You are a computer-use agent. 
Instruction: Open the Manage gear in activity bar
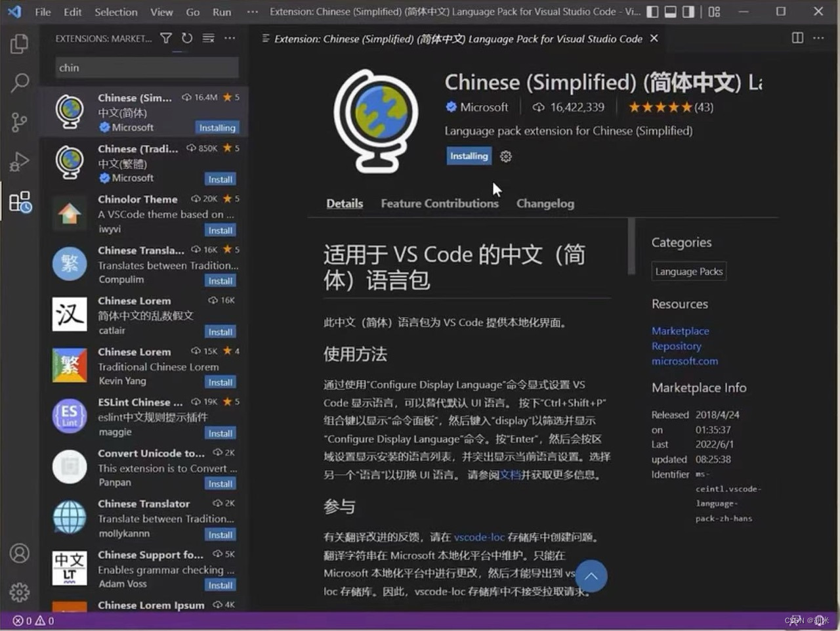(x=20, y=592)
